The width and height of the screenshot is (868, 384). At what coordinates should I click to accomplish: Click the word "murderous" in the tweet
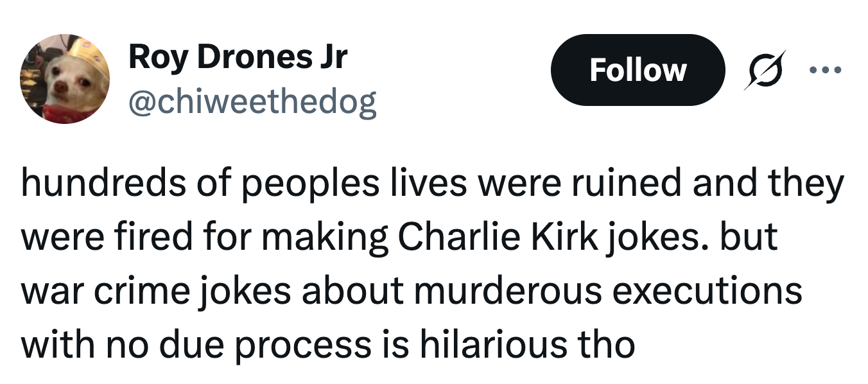(508, 290)
